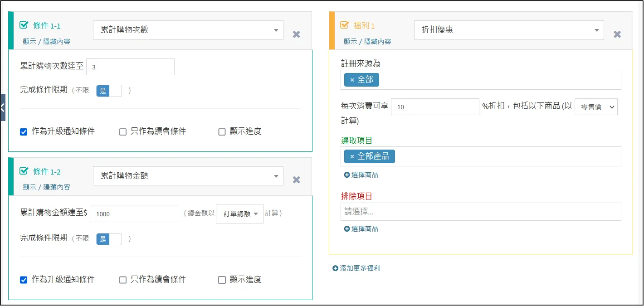Screen dimensions: 644x306
Task: Uncheck 作為升級通知條件 in condition 1-1
Action: pos(24,132)
